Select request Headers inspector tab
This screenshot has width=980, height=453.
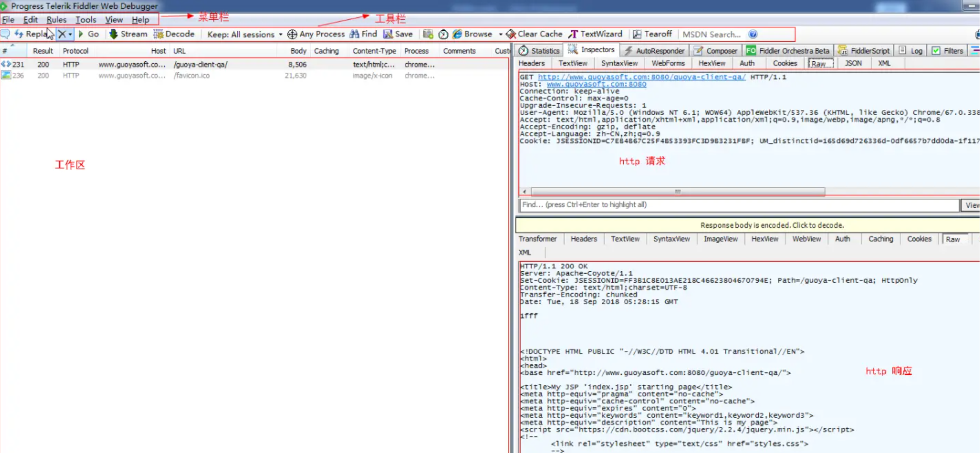[532, 63]
